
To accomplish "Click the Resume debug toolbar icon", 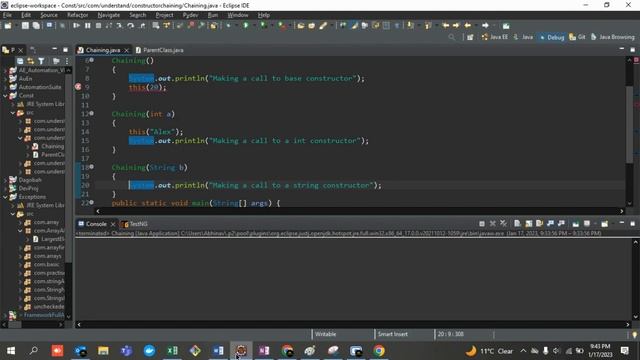I will tap(76, 25).
